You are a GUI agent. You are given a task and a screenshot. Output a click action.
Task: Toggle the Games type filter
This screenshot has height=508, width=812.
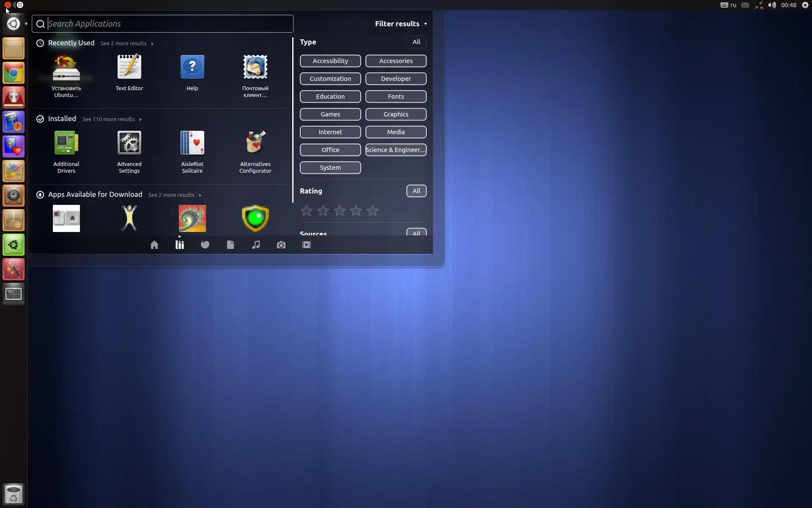(x=330, y=114)
